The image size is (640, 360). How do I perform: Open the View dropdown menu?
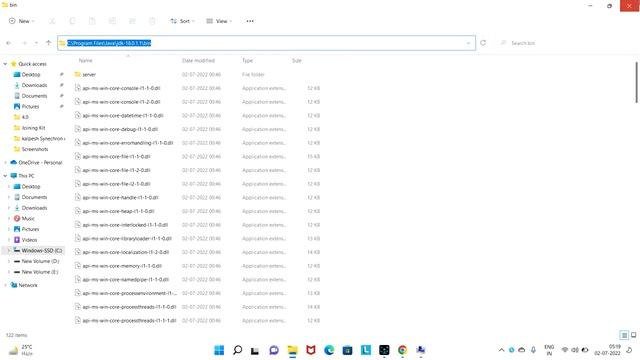coord(219,21)
